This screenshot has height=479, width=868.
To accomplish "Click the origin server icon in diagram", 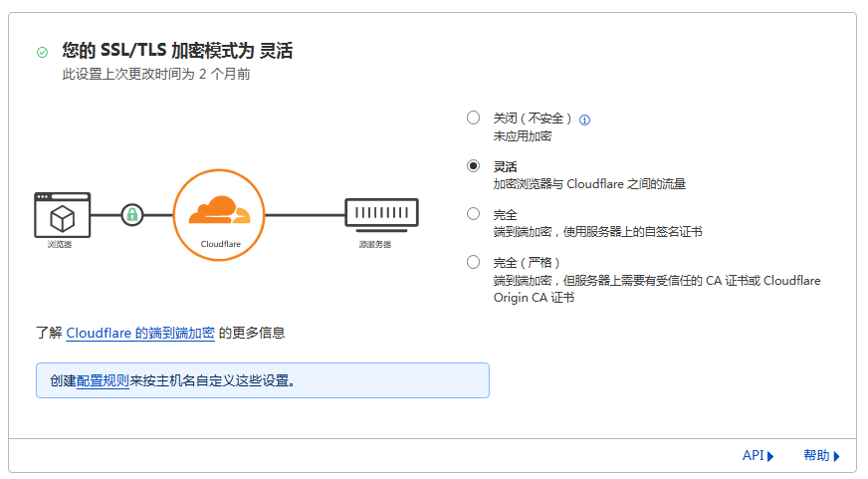I will pyautogui.click(x=381, y=213).
